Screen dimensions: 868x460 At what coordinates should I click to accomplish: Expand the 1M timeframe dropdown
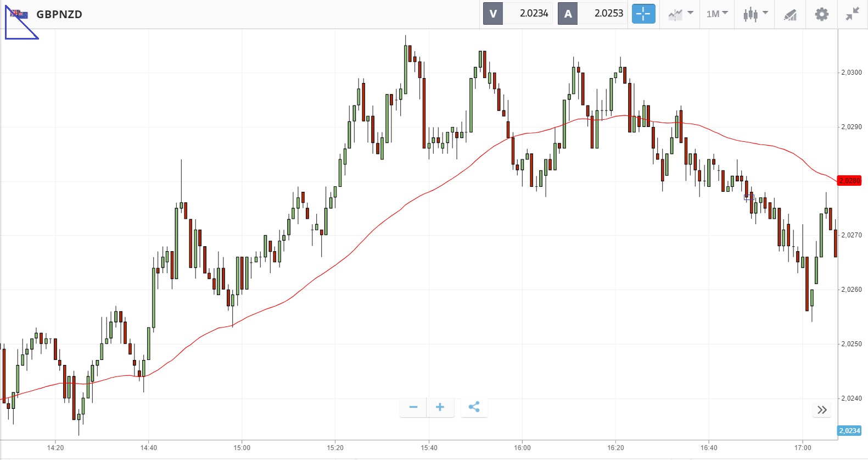tap(717, 14)
